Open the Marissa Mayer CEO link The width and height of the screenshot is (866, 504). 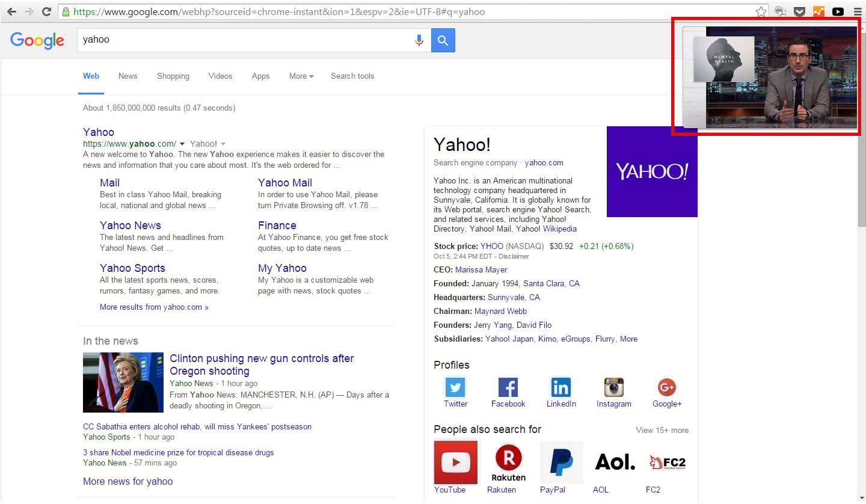pos(481,270)
